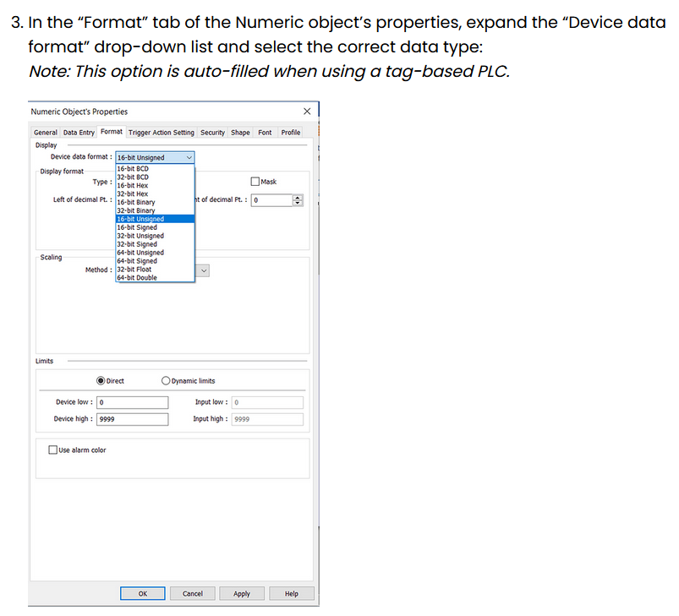679x616 pixels.
Task: Close the Numeric Object's Properties dialog
Action: 306,112
